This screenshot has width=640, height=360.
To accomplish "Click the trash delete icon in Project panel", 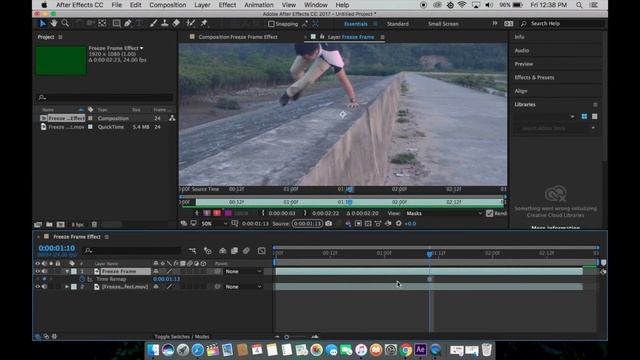I will click(x=94, y=224).
